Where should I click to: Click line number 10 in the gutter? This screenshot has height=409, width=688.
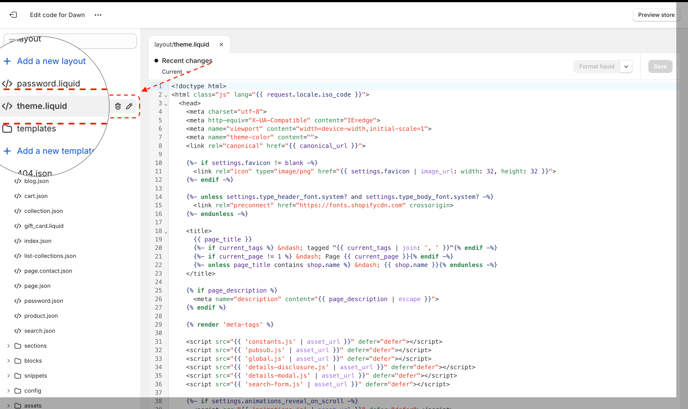tap(158, 163)
